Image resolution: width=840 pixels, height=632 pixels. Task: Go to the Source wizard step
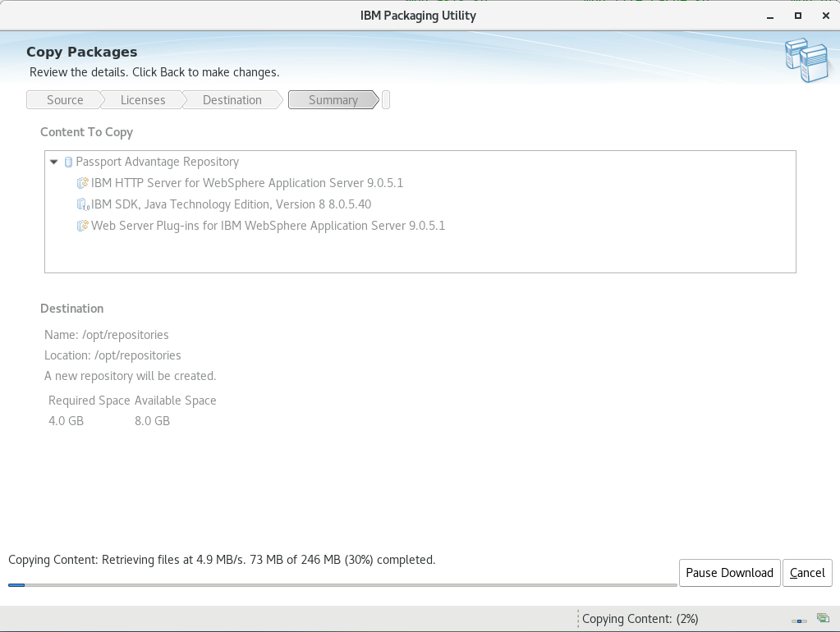pyautogui.click(x=65, y=100)
